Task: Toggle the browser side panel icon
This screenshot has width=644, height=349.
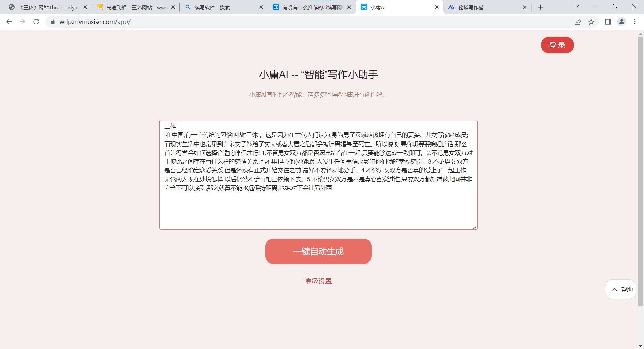Action: tap(608, 22)
